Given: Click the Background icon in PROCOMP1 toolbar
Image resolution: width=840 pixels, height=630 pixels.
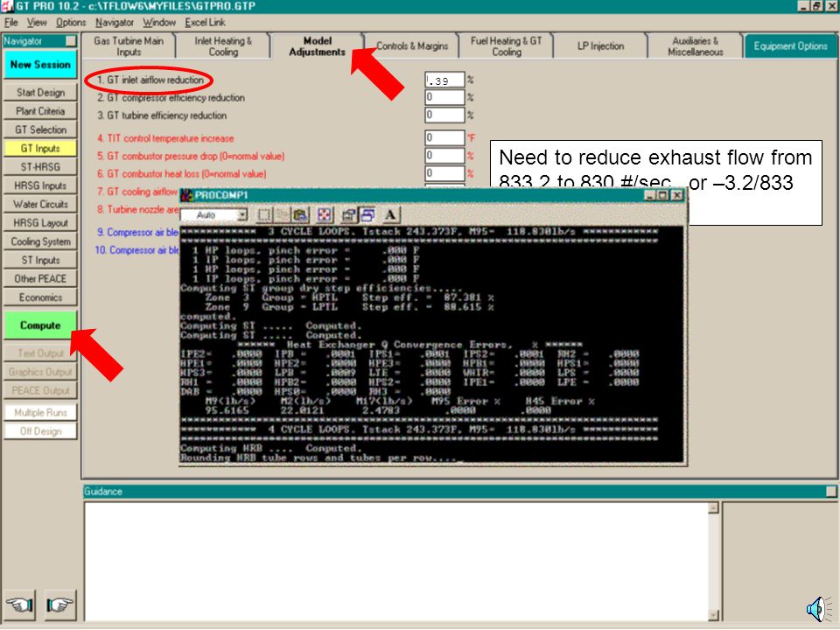Looking at the screenshot, I should point(367,215).
